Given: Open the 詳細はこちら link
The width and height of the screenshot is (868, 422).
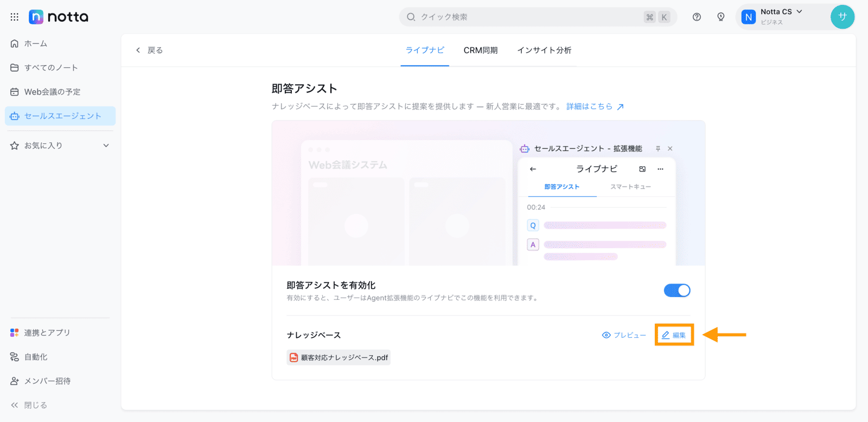Looking at the screenshot, I should (595, 106).
